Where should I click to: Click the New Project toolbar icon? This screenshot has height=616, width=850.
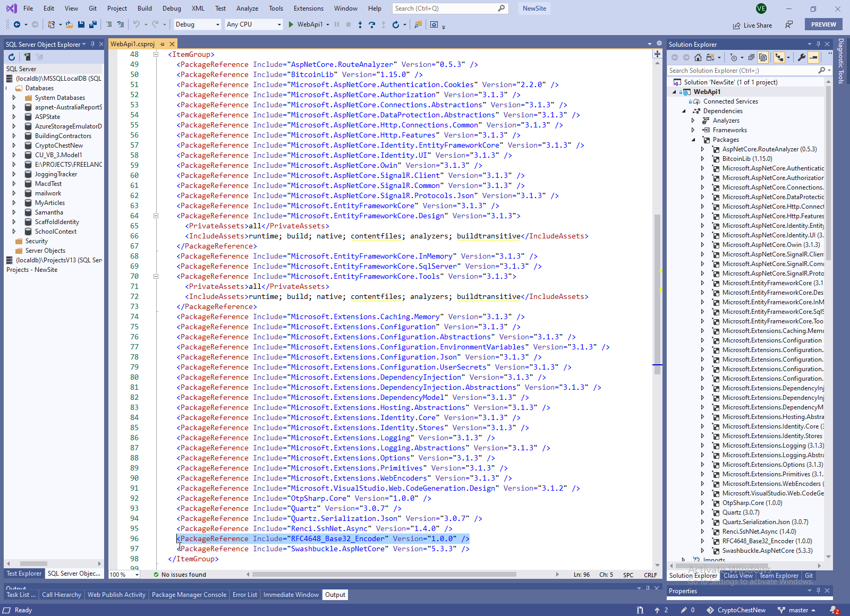tap(52, 24)
